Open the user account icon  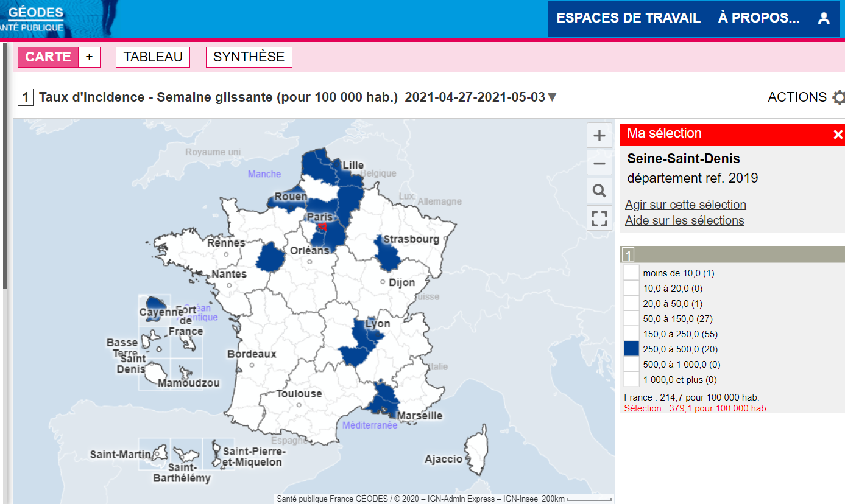coord(824,18)
